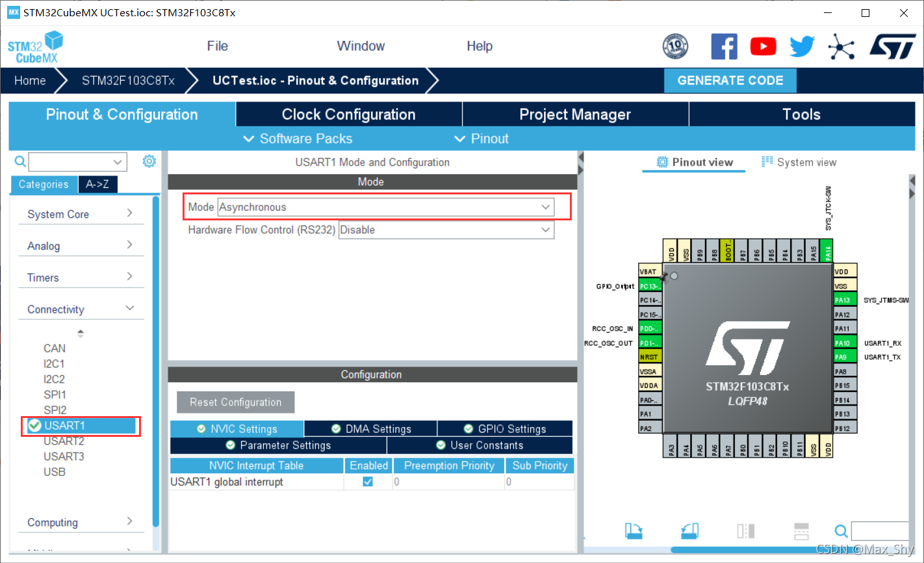Click the ST community network icon
This screenshot has width=924, height=563.
841,46
